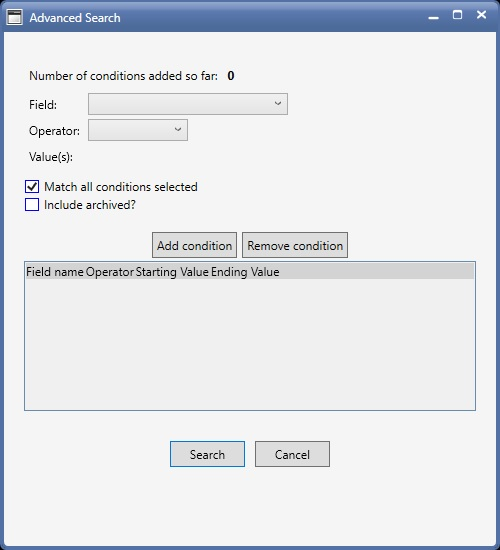Select the Field name column header
The height and width of the screenshot is (550, 500).
click(55, 272)
